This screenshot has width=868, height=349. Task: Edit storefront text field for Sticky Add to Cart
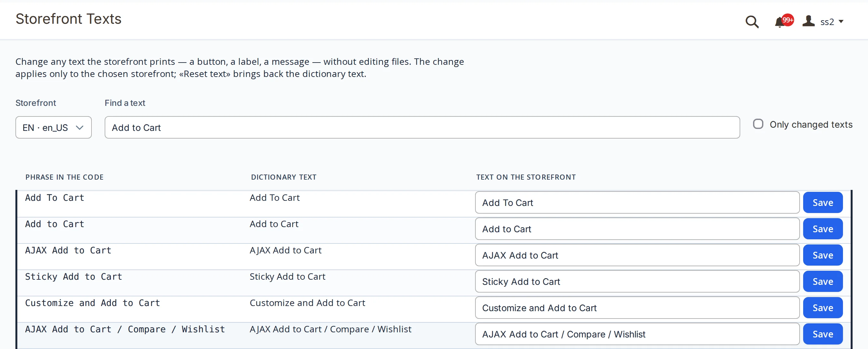[637, 281]
